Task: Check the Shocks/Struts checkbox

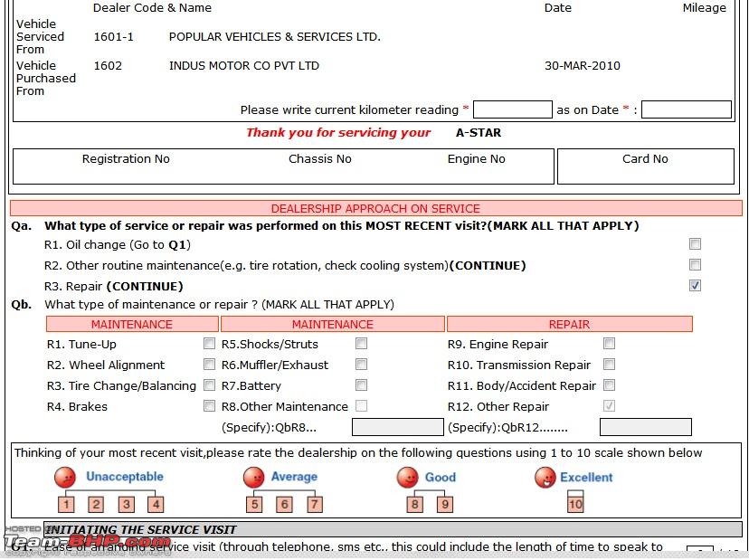Action: 362,344
